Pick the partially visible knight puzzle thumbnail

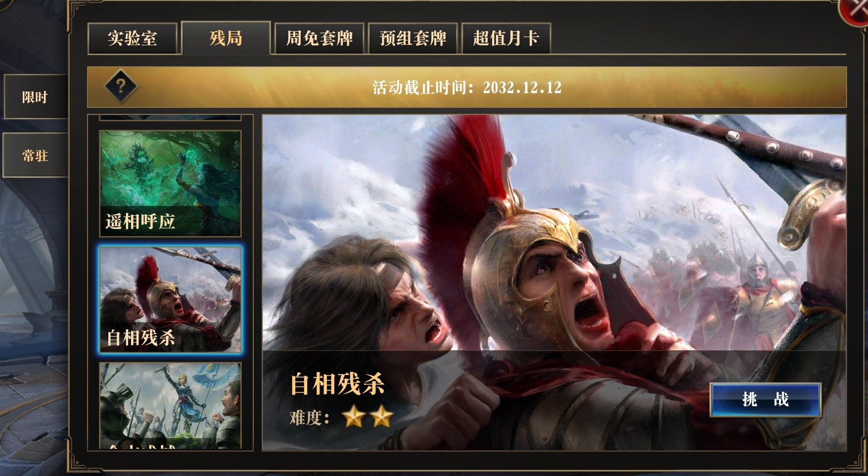(170, 406)
